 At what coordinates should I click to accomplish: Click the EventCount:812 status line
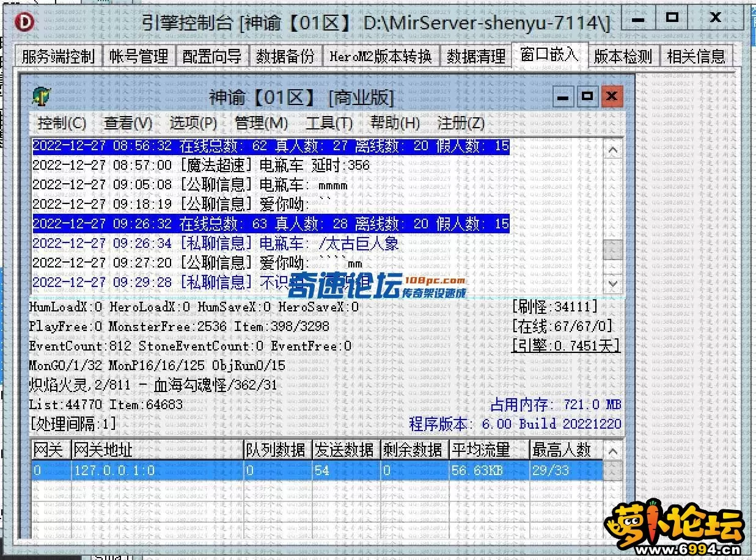tap(190, 346)
